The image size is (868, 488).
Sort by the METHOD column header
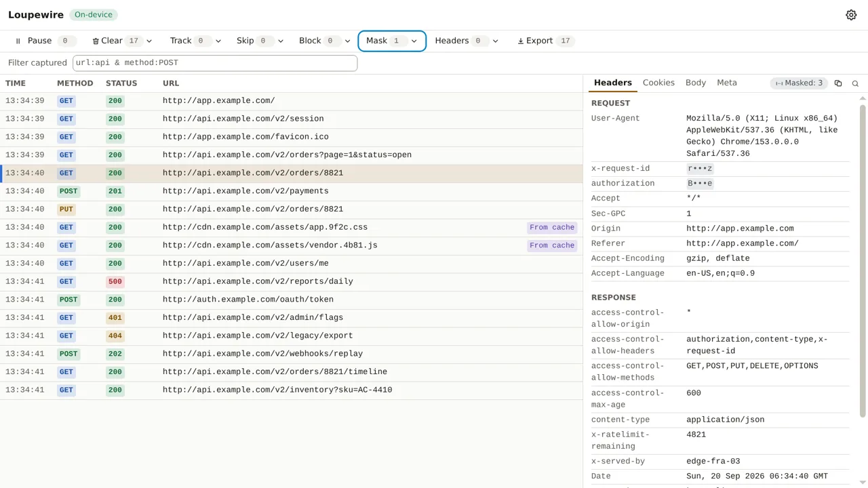click(x=75, y=83)
